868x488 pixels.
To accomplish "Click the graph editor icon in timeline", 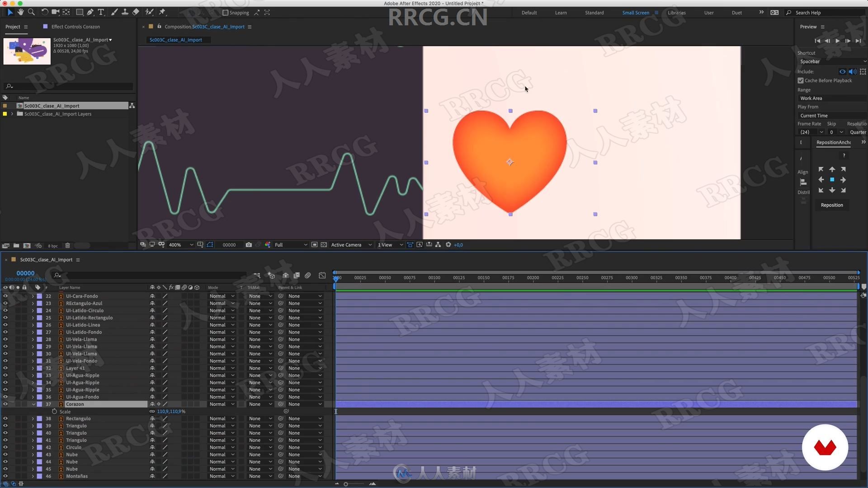I will click(322, 275).
